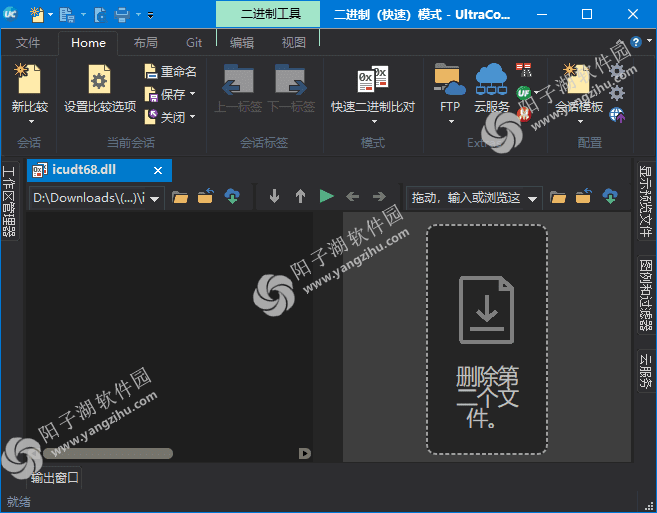
Task: Click the top gear settings icon
Action: click(x=617, y=71)
